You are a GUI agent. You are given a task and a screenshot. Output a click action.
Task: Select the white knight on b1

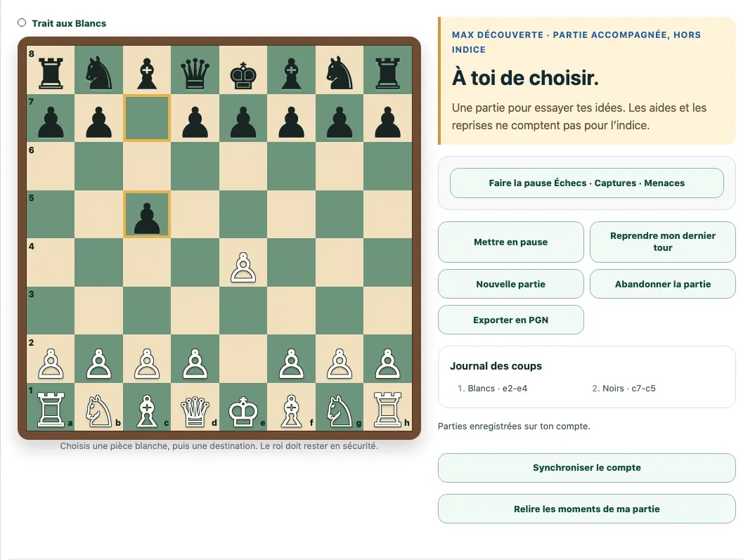(99, 407)
